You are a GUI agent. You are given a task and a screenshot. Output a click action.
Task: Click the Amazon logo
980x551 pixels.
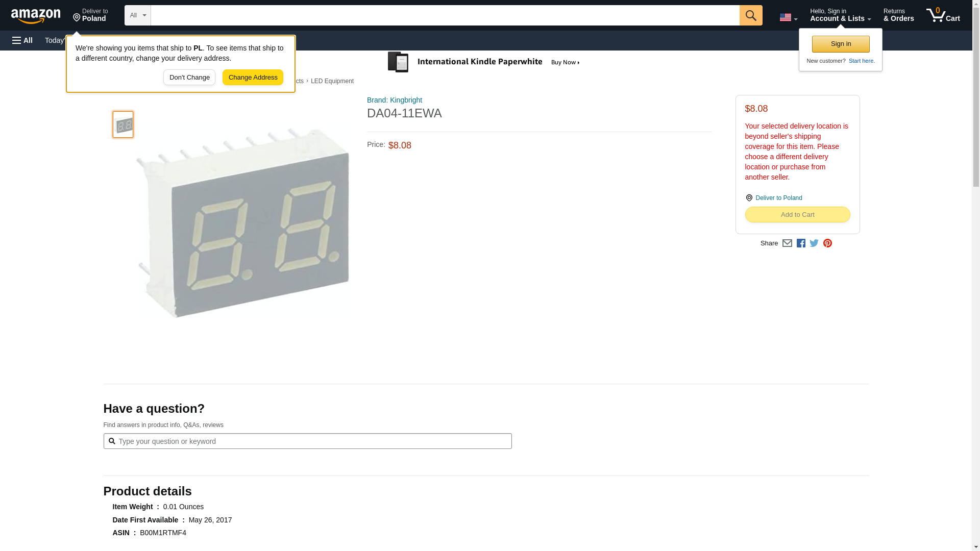coord(36,16)
